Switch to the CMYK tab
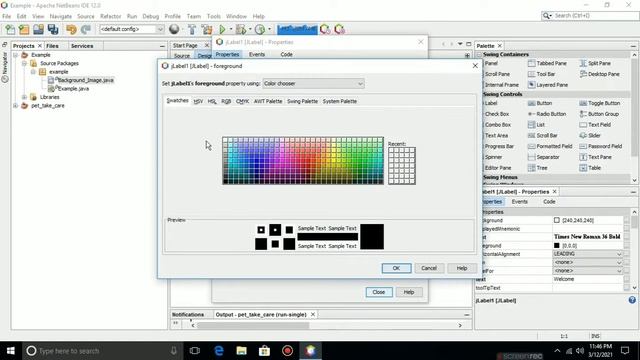The height and width of the screenshot is (360, 640). pos(242,101)
